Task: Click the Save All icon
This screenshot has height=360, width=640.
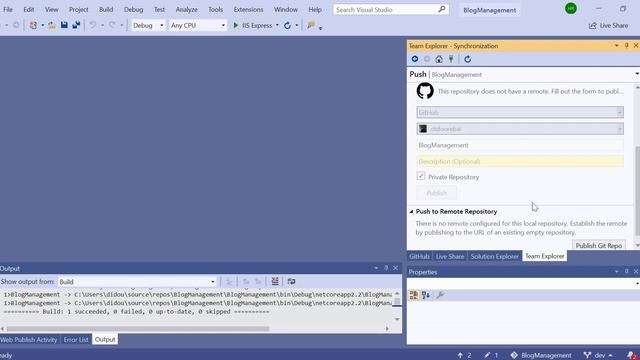Action: pyautogui.click(x=76, y=25)
